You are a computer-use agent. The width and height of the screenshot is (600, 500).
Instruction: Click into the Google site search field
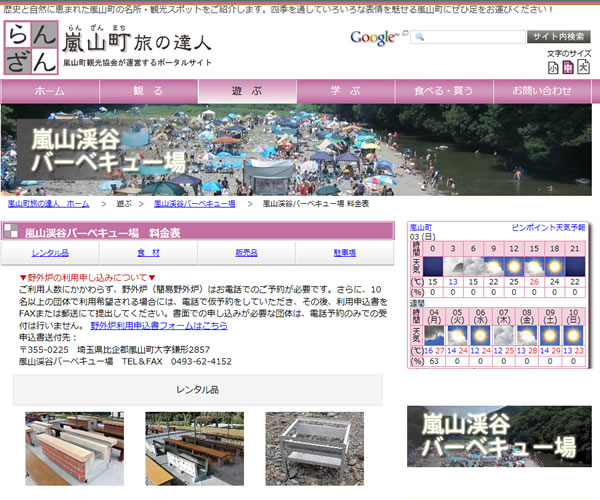467,37
